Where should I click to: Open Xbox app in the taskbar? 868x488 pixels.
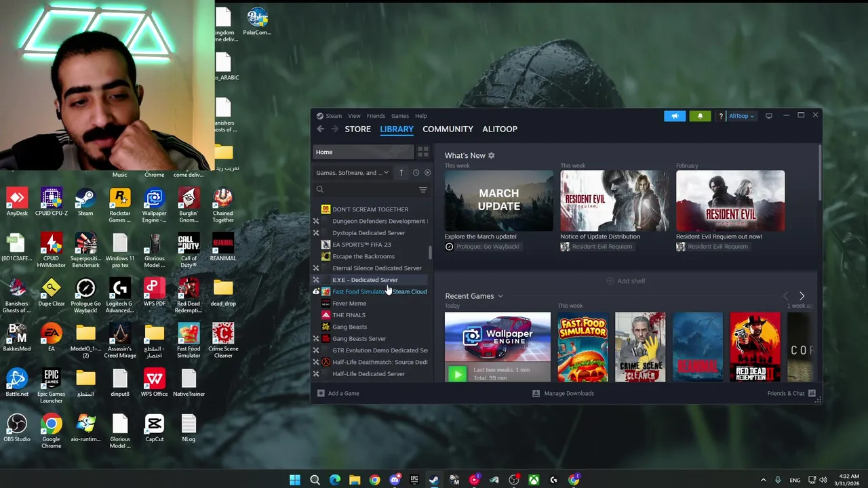(x=534, y=480)
